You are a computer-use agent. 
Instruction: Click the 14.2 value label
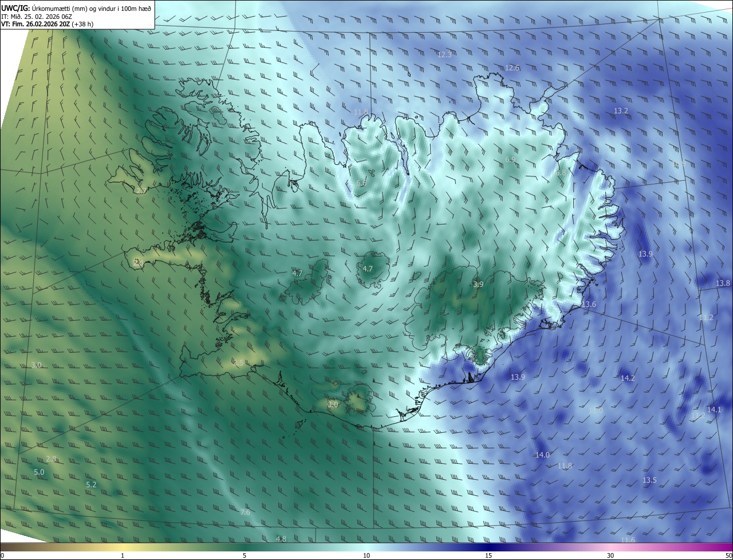point(628,378)
